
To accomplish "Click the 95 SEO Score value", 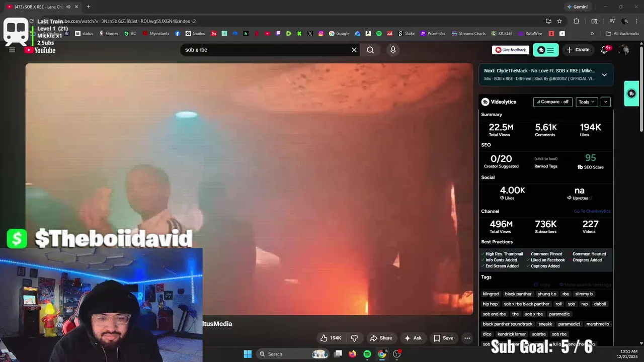I will (x=591, y=158).
